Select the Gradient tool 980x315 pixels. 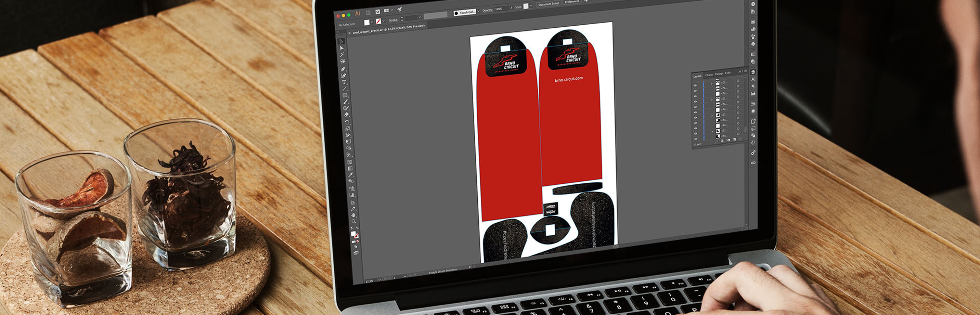(x=350, y=168)
